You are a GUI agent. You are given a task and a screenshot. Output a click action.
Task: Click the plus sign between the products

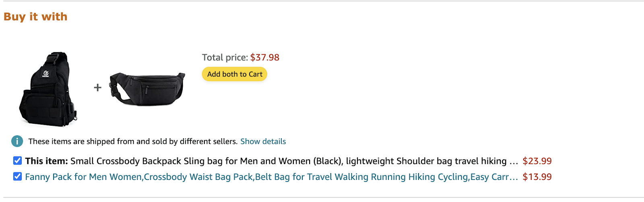pos(97,88)
